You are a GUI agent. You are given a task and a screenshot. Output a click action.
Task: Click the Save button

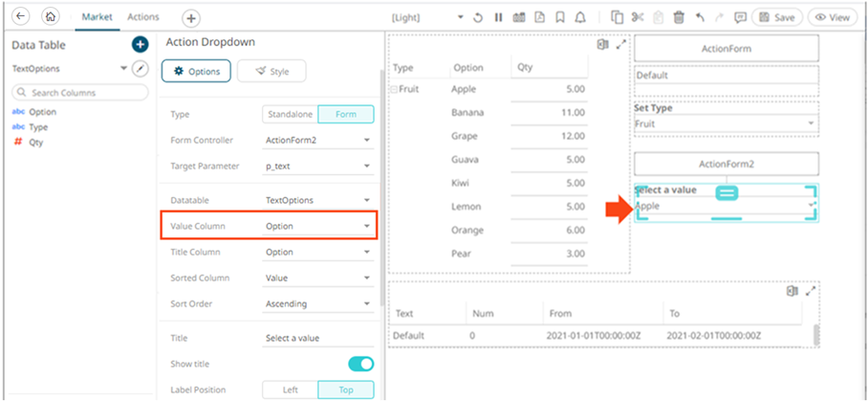click(x=776, y=17)
